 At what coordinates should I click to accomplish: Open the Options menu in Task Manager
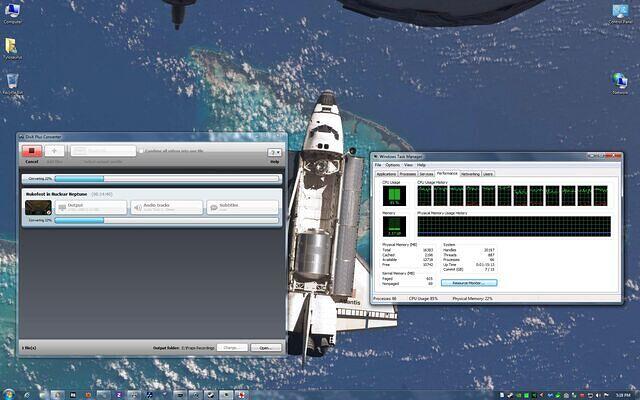(x=392, y=165)
